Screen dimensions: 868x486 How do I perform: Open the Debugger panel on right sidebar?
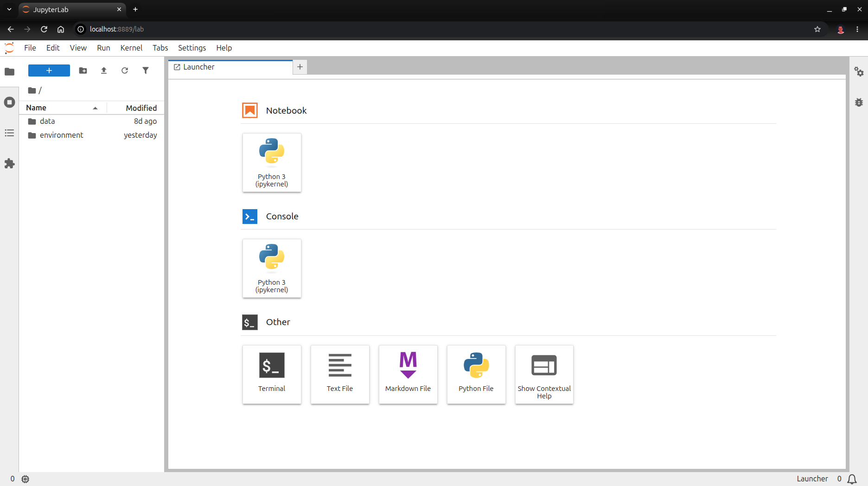click(x=859, y=102)
